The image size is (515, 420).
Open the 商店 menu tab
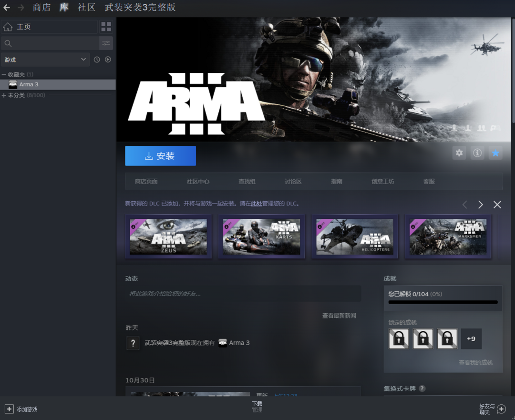click(41, 8)
